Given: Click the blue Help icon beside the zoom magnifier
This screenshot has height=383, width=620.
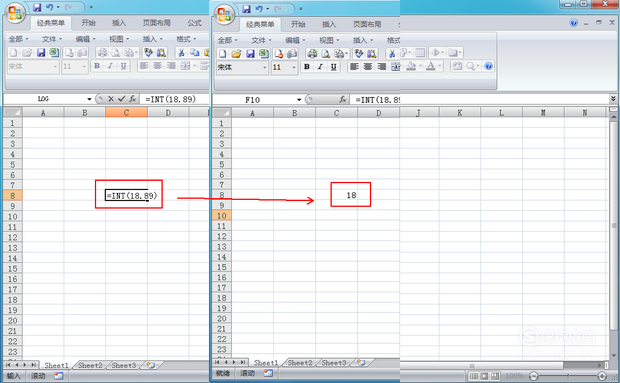Looking at the screenshot, I should tap(488, 66).
